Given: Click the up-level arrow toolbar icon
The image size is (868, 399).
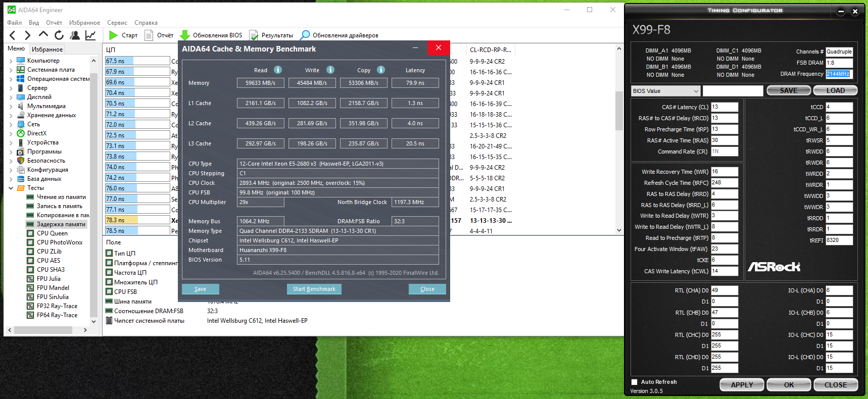Looking at the screenshot, I should [x=43, y=35].
